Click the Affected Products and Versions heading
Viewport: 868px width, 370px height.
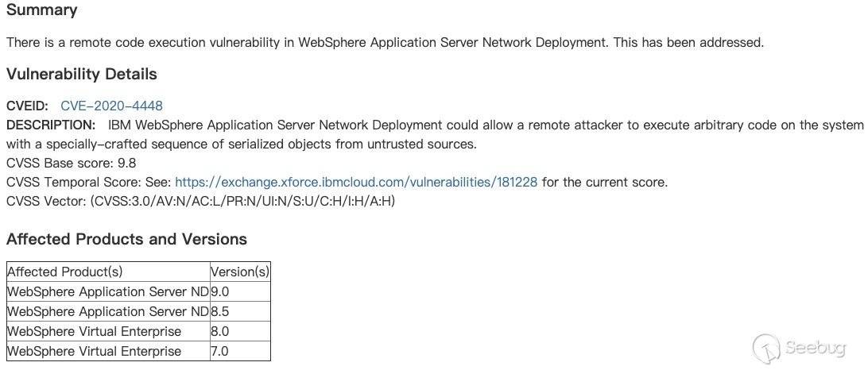coord(126,239)
